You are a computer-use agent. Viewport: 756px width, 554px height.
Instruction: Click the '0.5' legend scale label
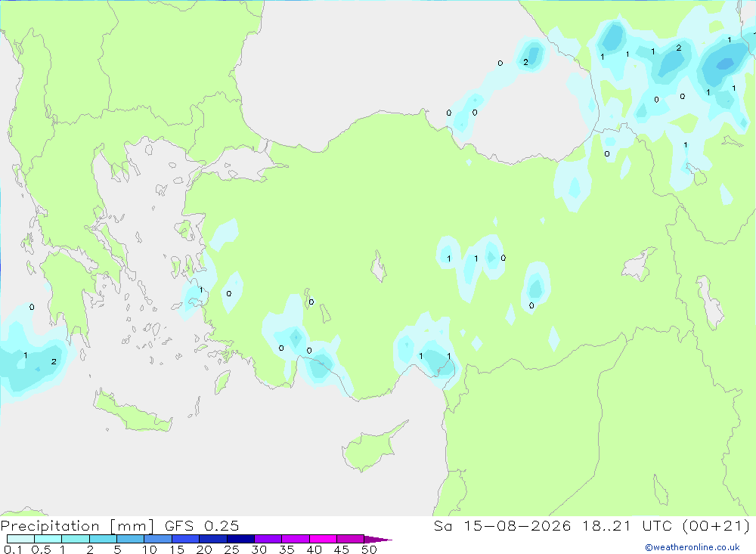[41, 549]
